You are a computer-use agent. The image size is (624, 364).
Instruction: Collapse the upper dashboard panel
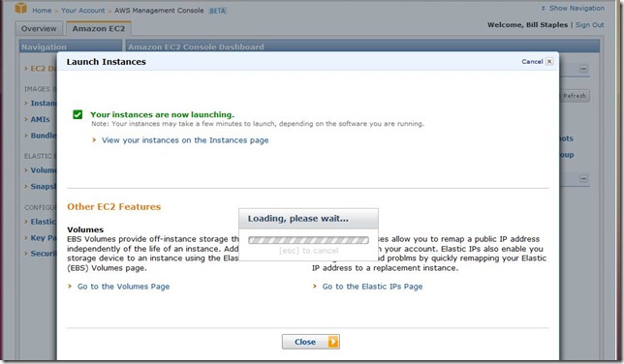click(x=583, y=69)
